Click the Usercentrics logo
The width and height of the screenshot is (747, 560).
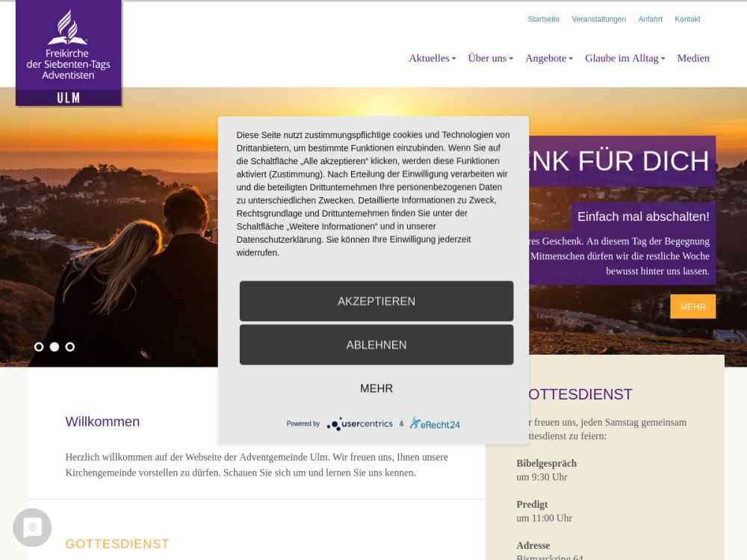click(x=360, y=423)
